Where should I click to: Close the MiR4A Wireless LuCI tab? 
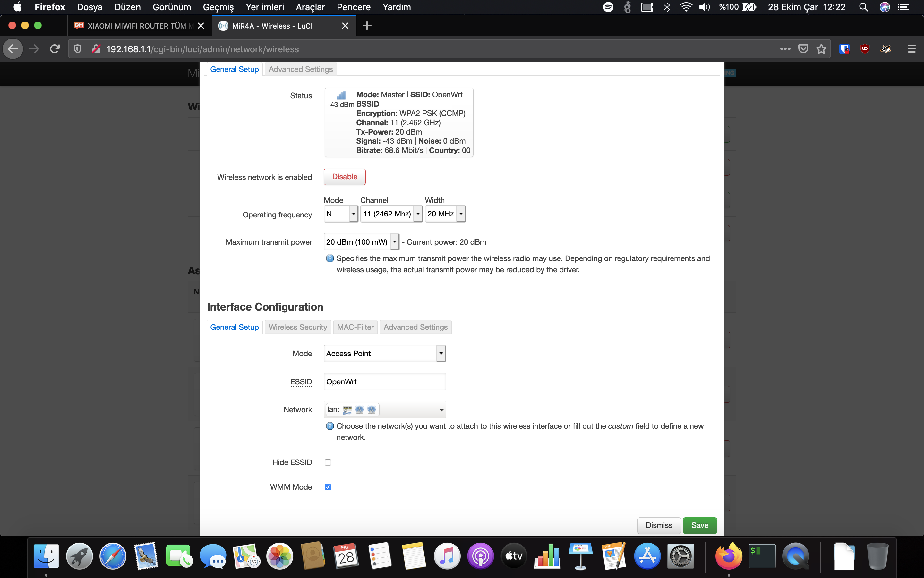click(345, 26)
